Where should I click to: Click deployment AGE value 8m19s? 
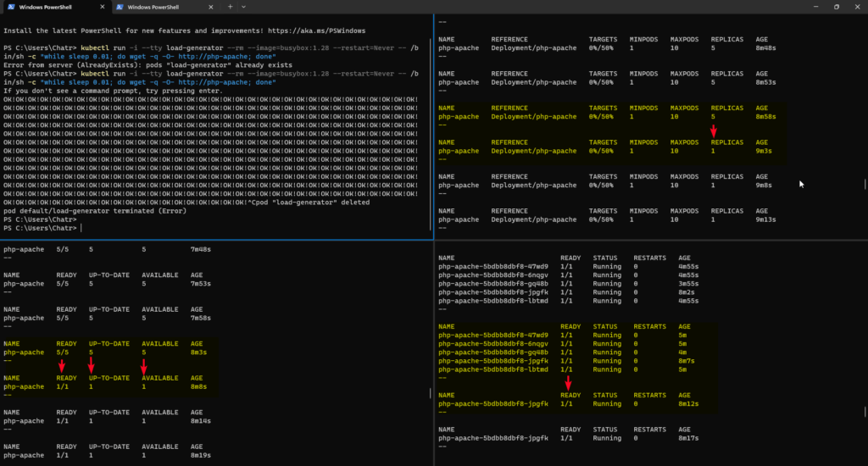click(x=200, y=456)
